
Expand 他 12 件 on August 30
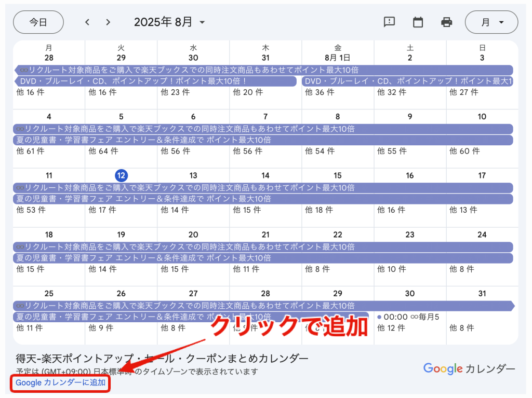pos(391,327)
